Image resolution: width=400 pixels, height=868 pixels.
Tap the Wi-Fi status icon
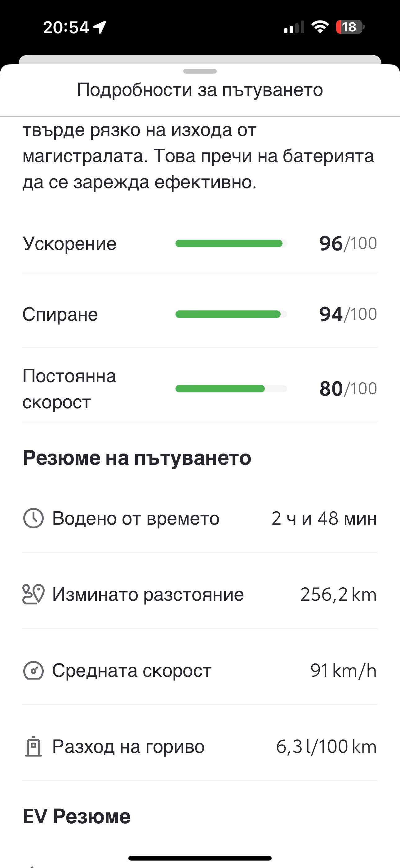pos(320,27)
